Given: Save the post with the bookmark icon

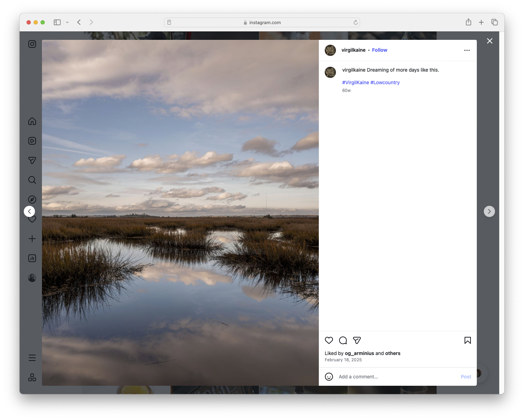Looking at the screenshot, I should (x=467, y=340).
